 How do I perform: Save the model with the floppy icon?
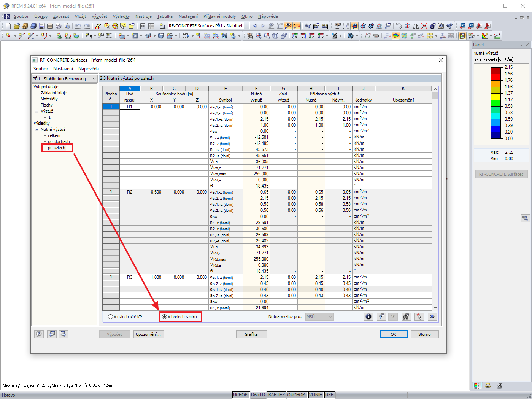point(41,26)
